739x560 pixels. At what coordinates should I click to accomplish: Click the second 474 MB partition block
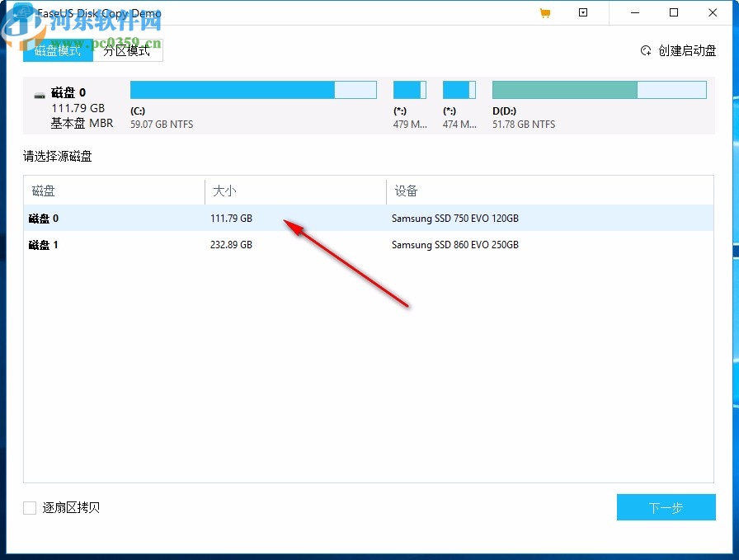[459, 89]
